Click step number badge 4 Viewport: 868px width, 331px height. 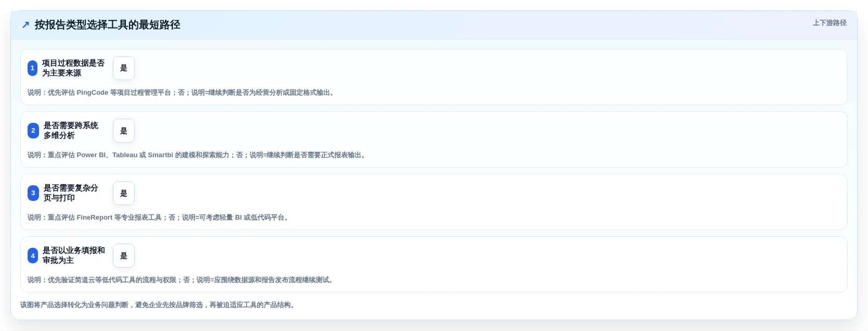(x=33, y=256)
